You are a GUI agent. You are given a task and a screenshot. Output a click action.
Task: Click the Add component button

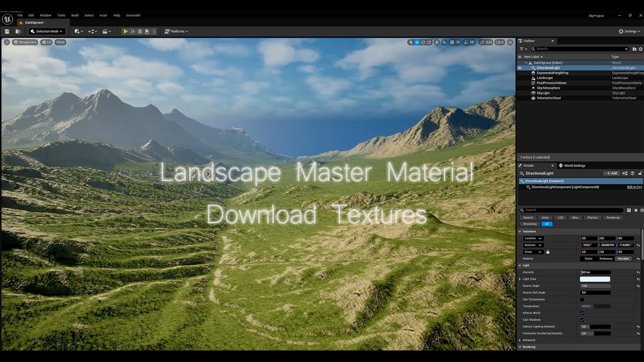612,173
